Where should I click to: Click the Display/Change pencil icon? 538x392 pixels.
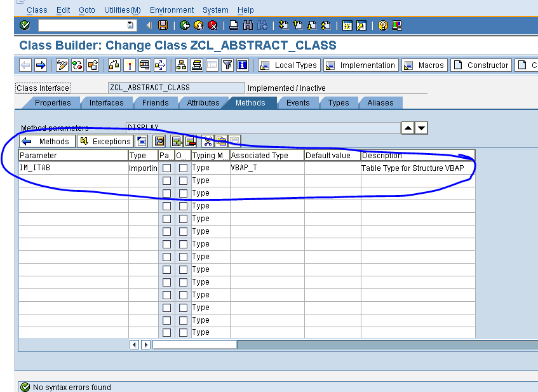[x=62, y=65]
